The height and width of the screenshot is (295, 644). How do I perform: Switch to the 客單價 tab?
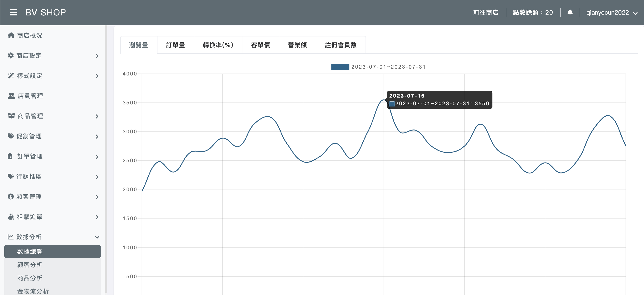coord(260,45)
